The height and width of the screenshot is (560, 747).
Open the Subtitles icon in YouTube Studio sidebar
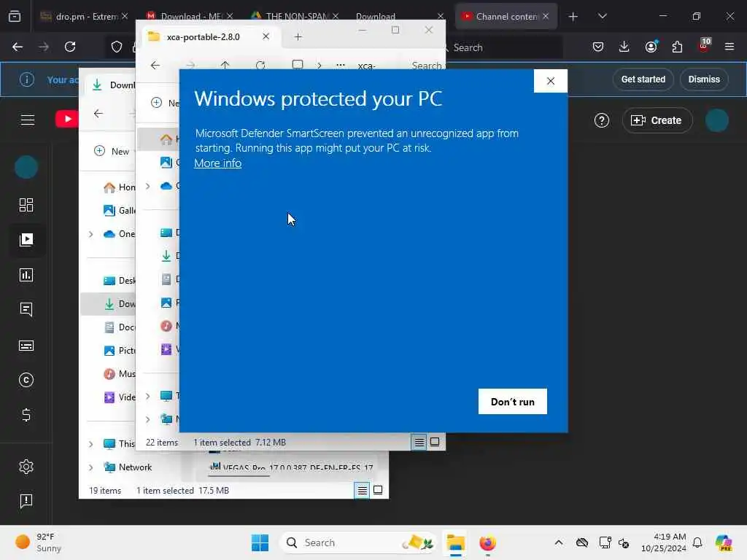pos(26,345)
